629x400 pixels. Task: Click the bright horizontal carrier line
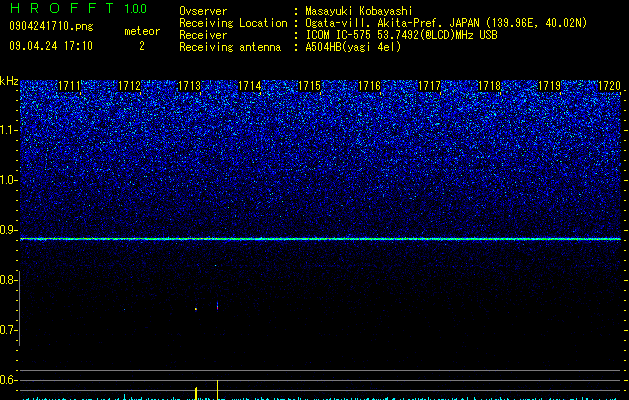321,239
